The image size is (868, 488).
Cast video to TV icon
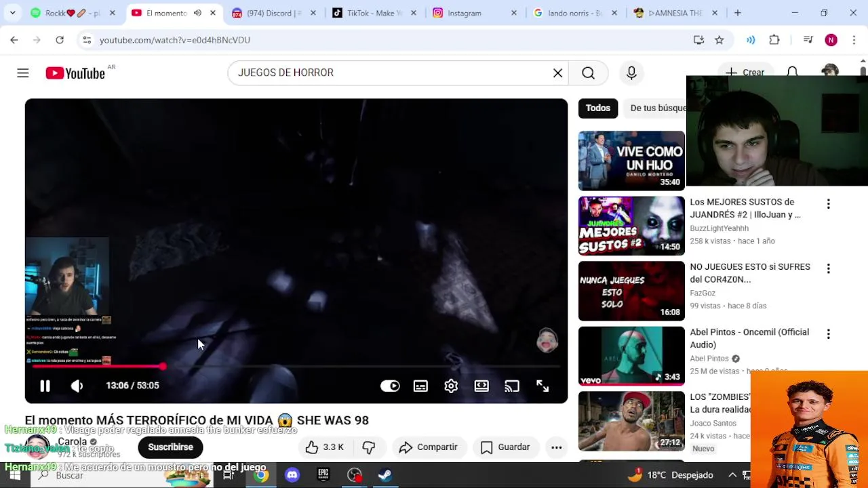point(512,386)
